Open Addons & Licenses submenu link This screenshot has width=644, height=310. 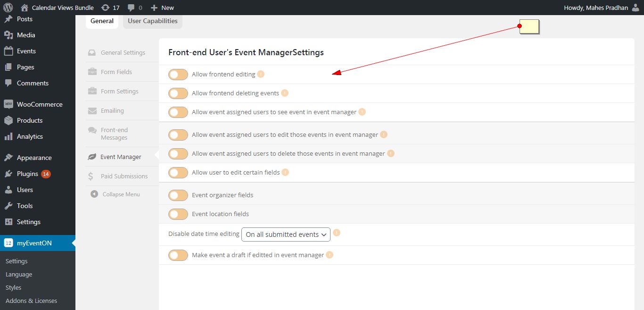[31, 301]
